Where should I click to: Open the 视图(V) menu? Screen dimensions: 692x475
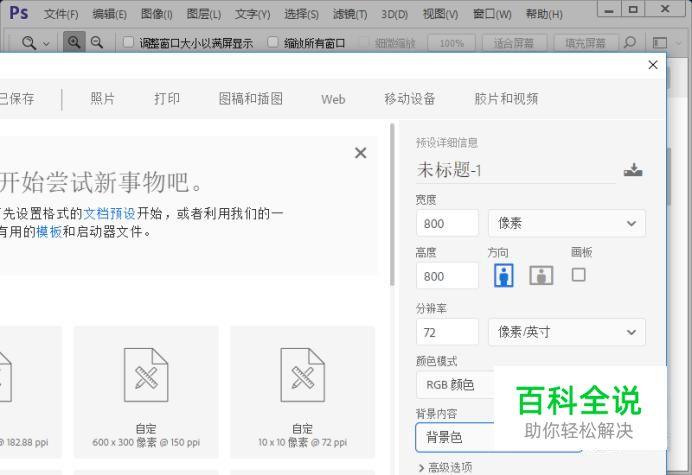coord(440,14)
